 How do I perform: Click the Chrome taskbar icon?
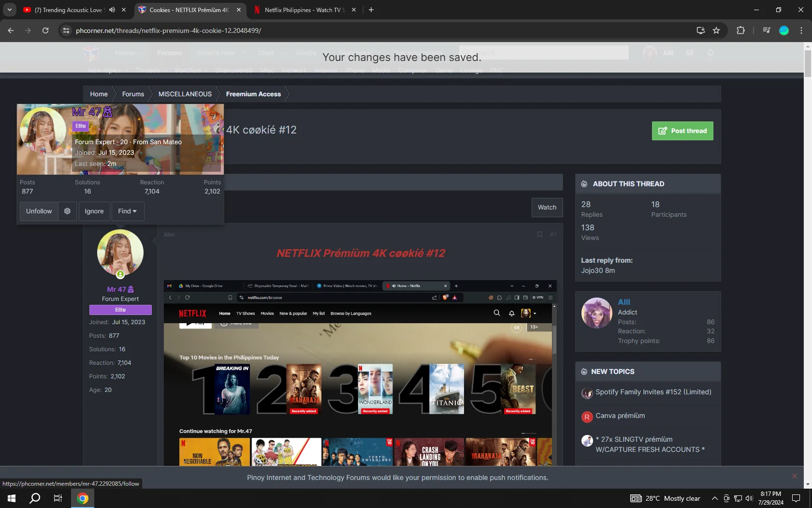click(x=83, y=498)
